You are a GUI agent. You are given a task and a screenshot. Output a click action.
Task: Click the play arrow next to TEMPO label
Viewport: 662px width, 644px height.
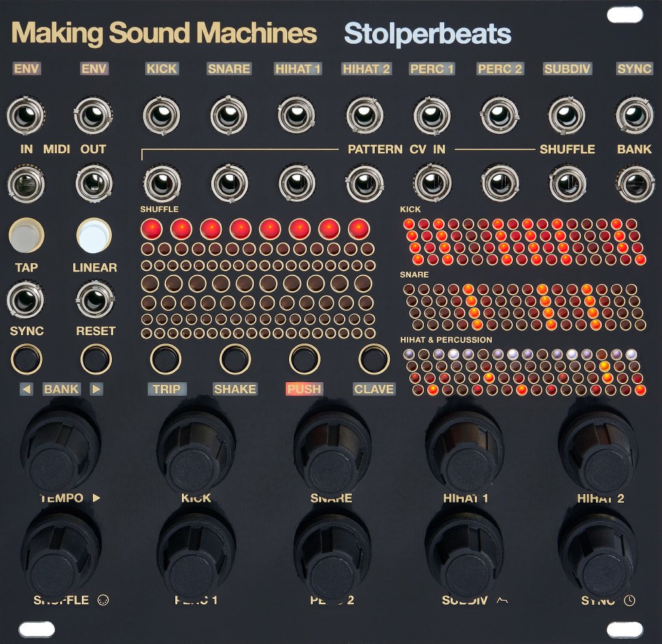(96, 498)
